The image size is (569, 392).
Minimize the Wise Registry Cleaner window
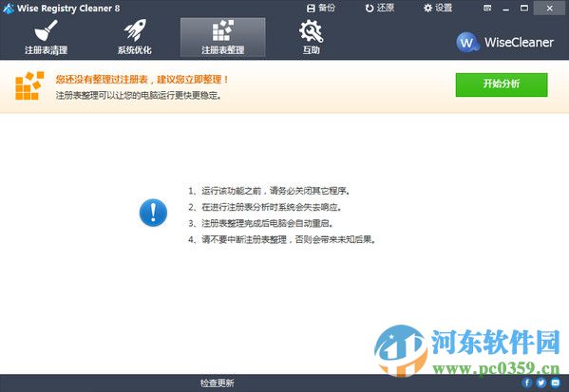click(x=506, y=9)
